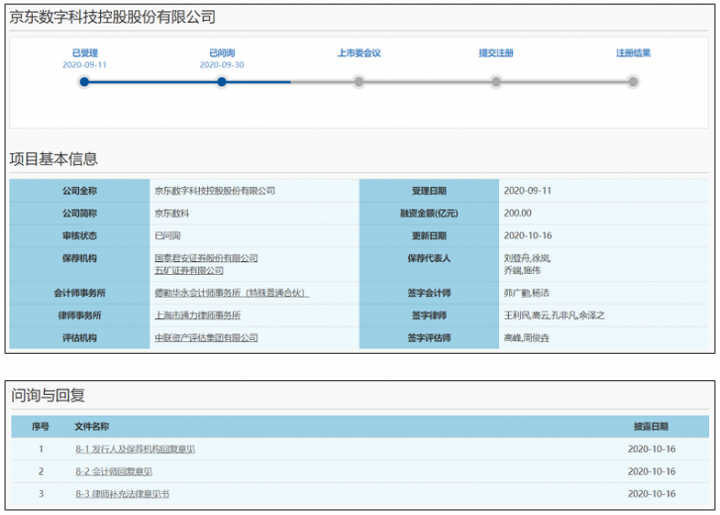The width and height of the screenshot is (720, 515).
Task: Open 上海市通力律师事务所 link
Action: (x=197, y=315)
